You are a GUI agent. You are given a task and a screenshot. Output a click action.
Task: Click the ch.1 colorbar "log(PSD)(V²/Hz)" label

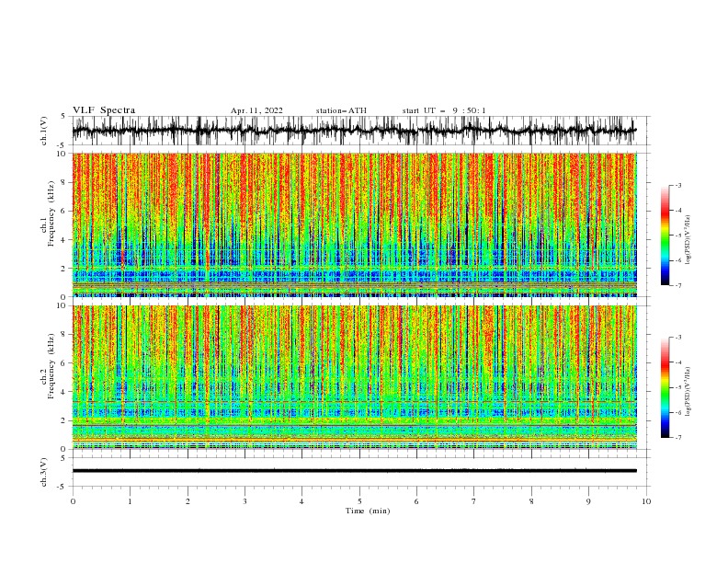[x=688, y=240]
